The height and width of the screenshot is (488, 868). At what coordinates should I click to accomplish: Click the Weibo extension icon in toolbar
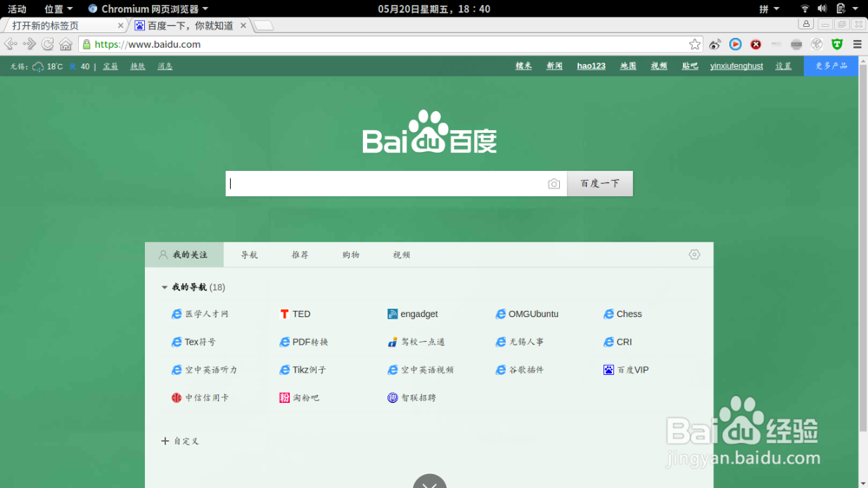(x=714, y=44)
